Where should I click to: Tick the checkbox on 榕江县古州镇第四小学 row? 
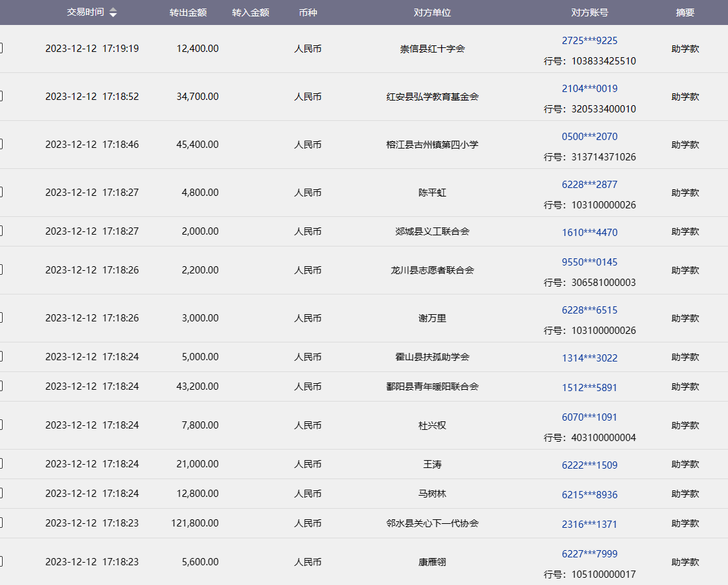coord(1,145)
